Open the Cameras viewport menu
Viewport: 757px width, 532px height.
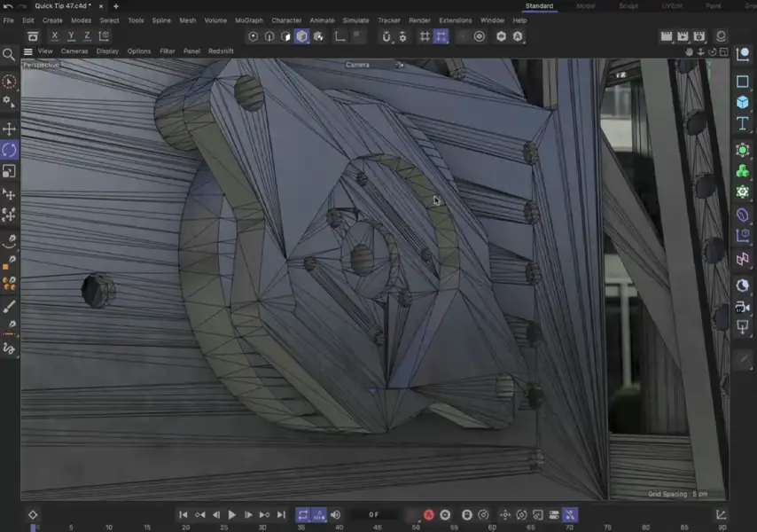pyautogui.click(x=75, y=51)
